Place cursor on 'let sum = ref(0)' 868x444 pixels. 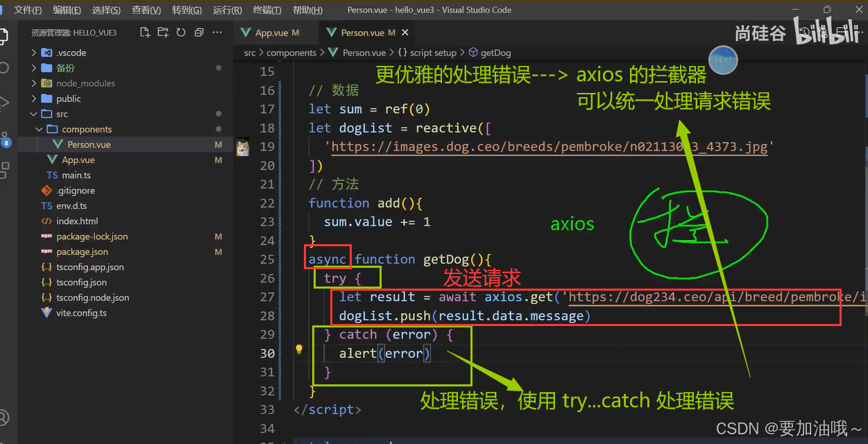[369, 109]
